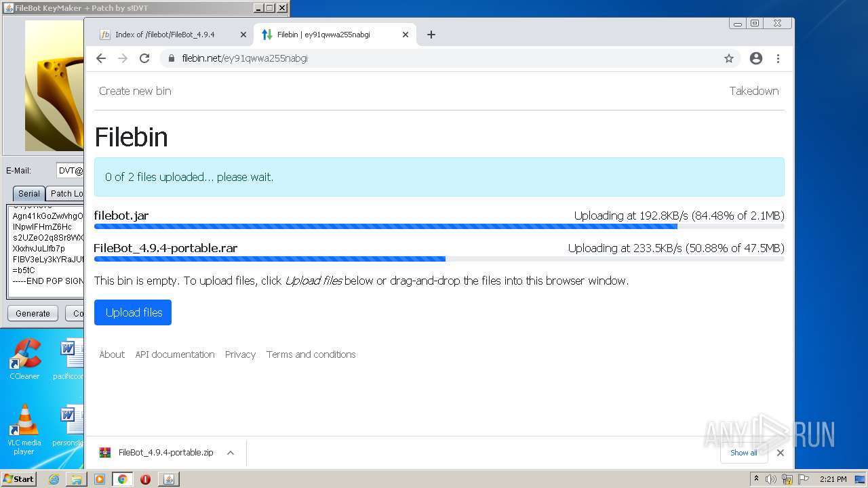Click the network tray icon
The width and height of the screenshot is (868, 488).
787,479
